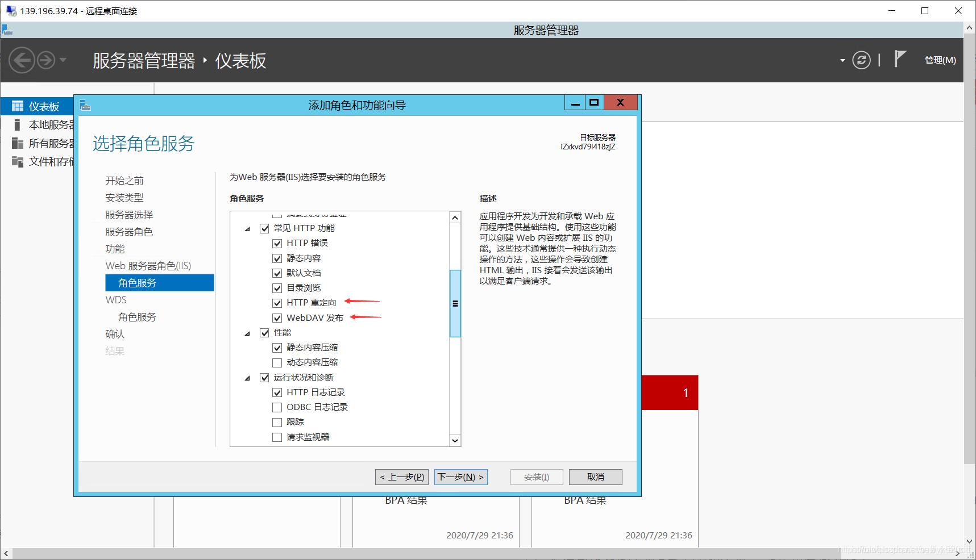This screenshot has width=976, height=560.
Task: Click the target server name iZxkvd79l418zjZ
Action: [588, 147]
